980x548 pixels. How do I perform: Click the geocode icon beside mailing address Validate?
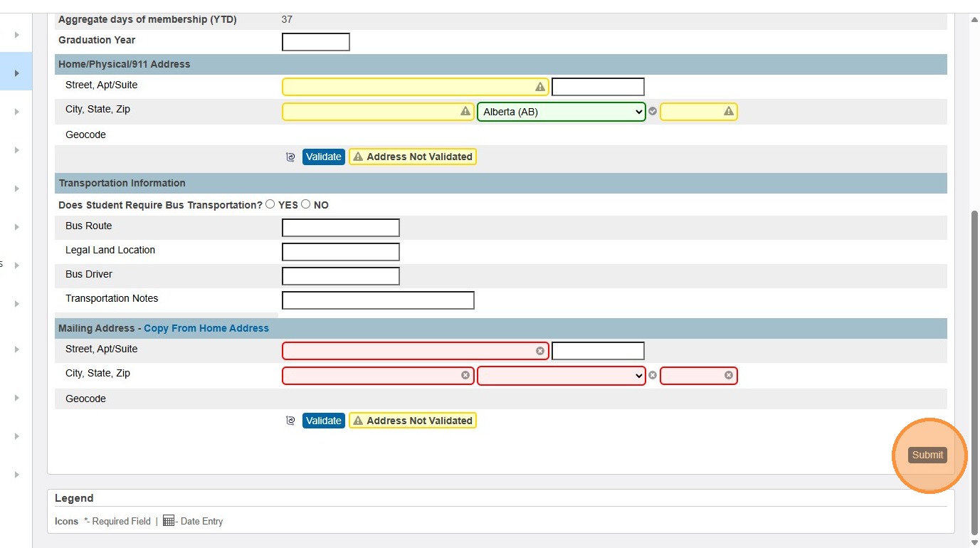pyautogui.click(x=290, y=421)
